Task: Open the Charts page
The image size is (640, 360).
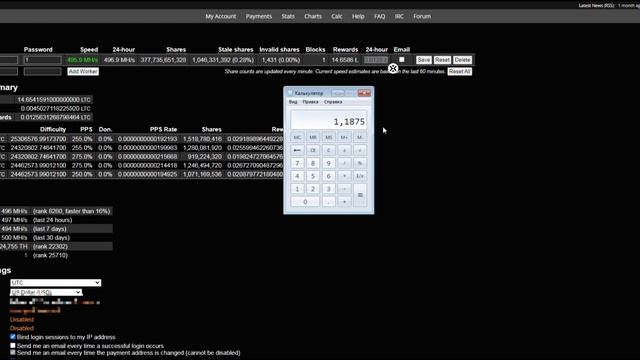Action: click(x=313, y=16)
